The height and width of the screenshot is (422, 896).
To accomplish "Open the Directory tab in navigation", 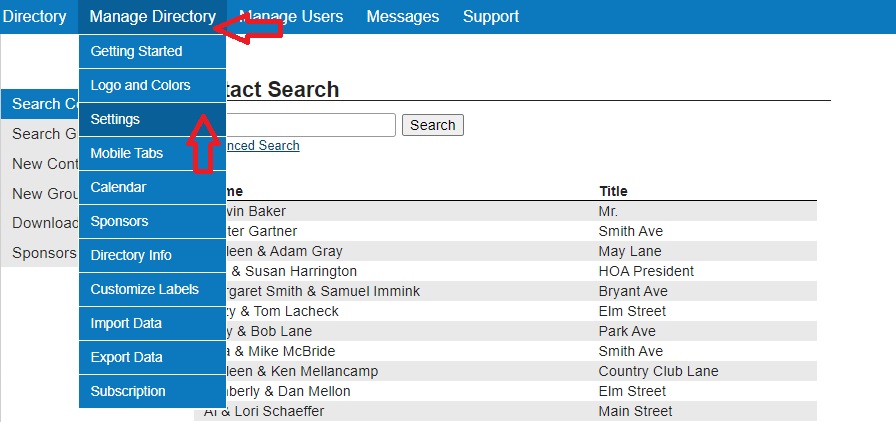I will point(35,17).
